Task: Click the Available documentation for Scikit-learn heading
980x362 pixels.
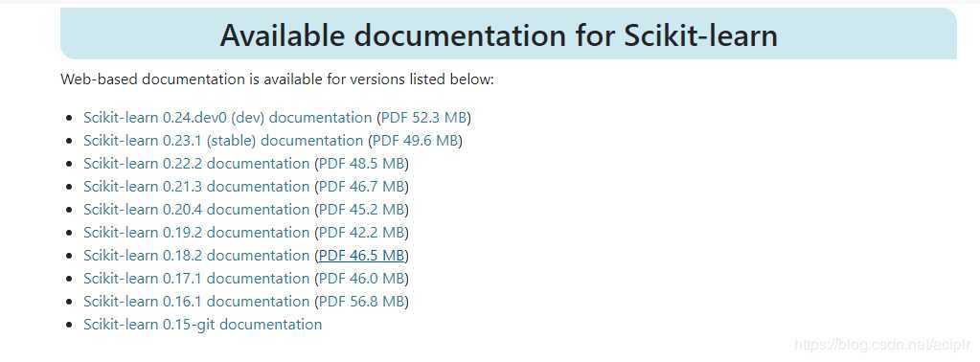Action: pos(499,35)
